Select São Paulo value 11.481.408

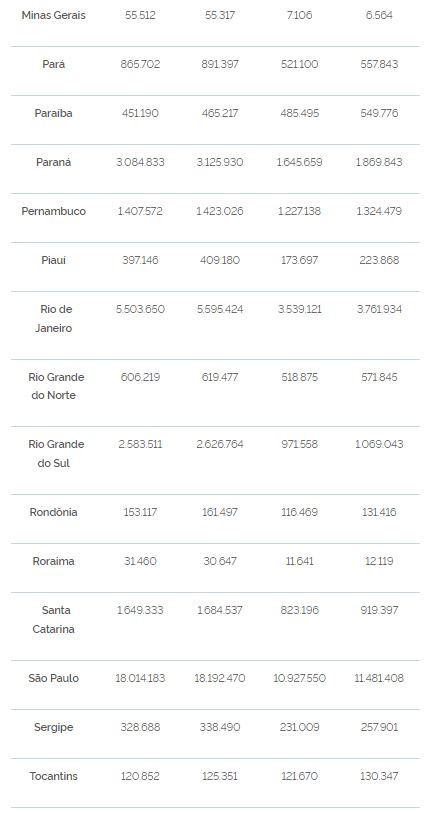[x=379, y=679]
